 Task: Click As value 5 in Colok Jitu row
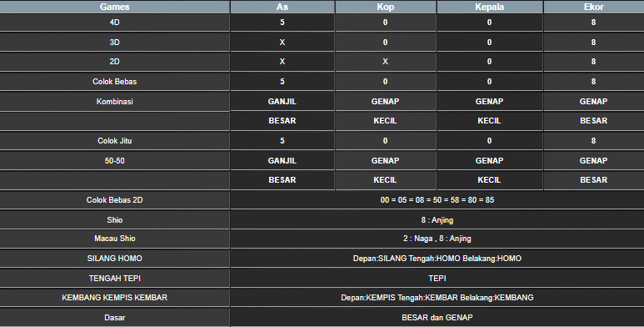(x=282, y=141)
